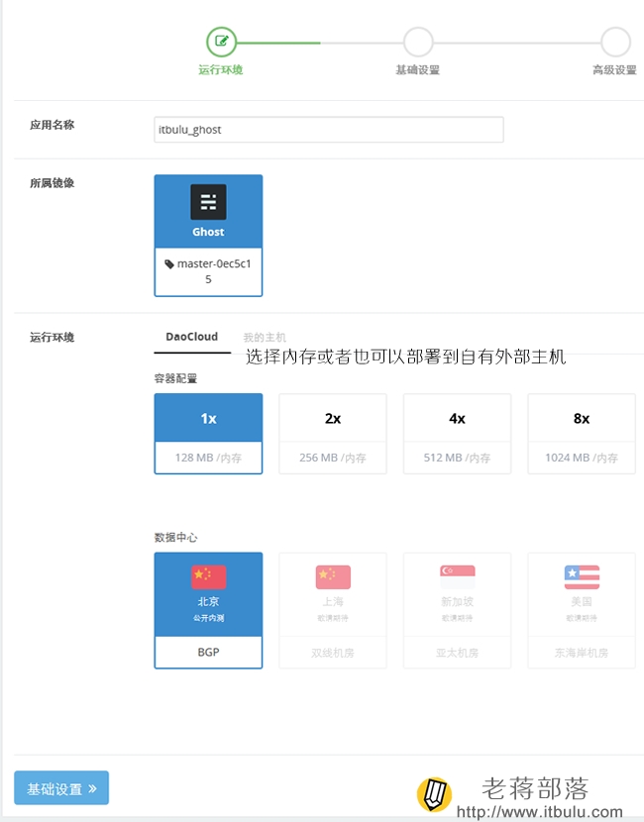
Task: Click the 高级设置 step label
Action: tap(614, 69)
